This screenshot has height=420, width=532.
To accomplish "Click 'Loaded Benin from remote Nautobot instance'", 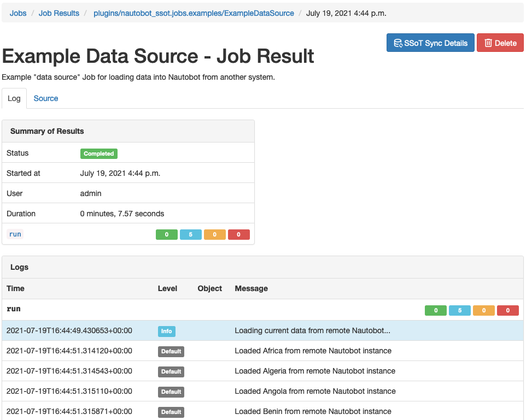I will [x=313, y=411].
